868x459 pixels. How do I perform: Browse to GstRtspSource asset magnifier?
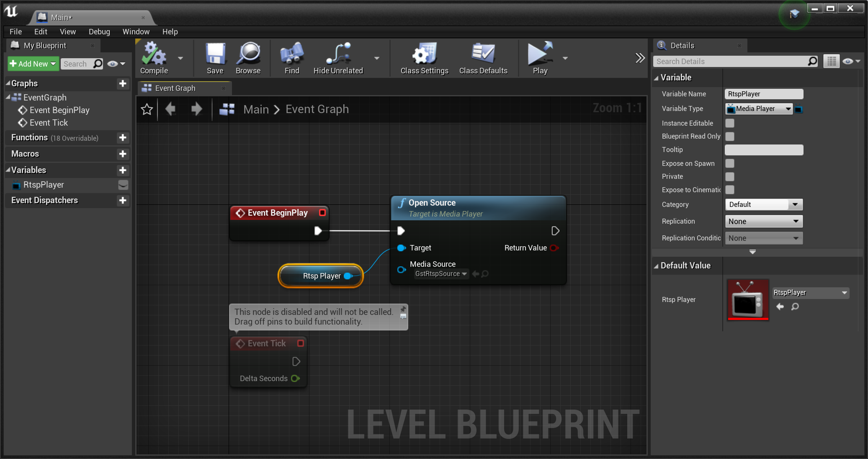pos(485,274)
